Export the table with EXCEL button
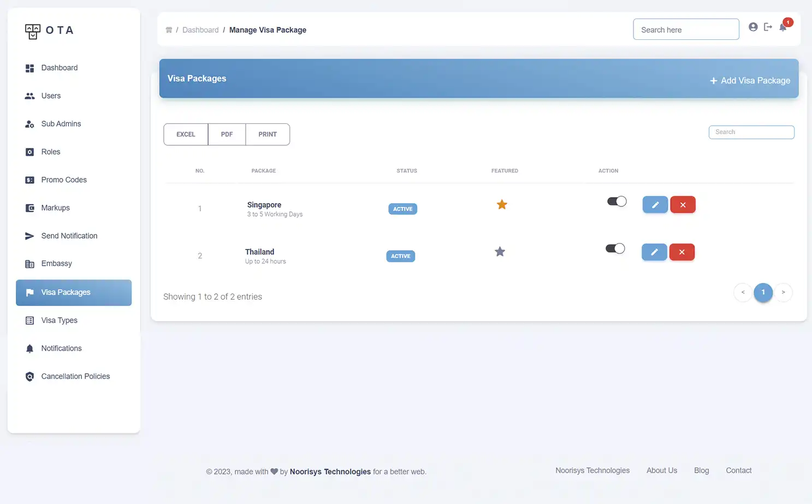 tap(186, 134)
